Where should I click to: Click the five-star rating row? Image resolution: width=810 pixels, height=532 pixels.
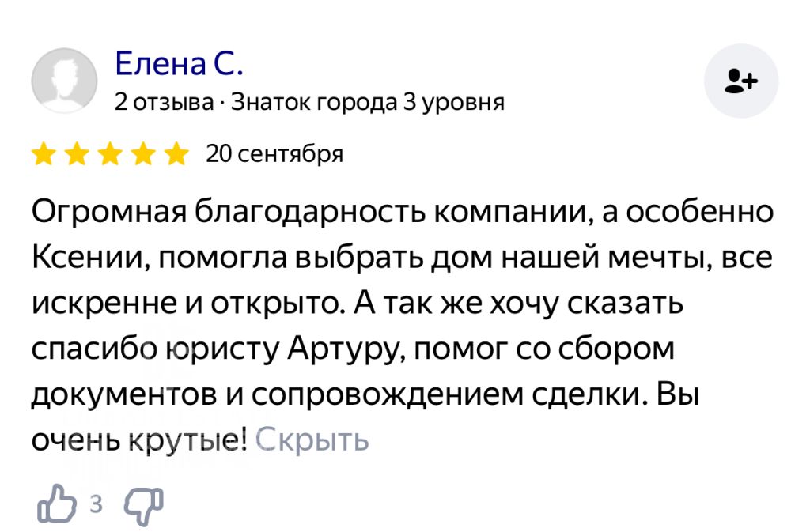pos(111,154)
